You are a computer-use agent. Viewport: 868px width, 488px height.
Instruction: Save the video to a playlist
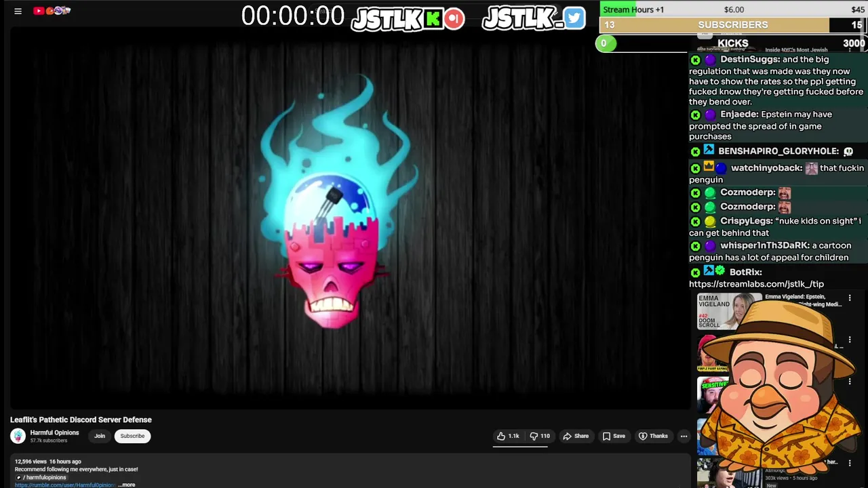[614, 436]
